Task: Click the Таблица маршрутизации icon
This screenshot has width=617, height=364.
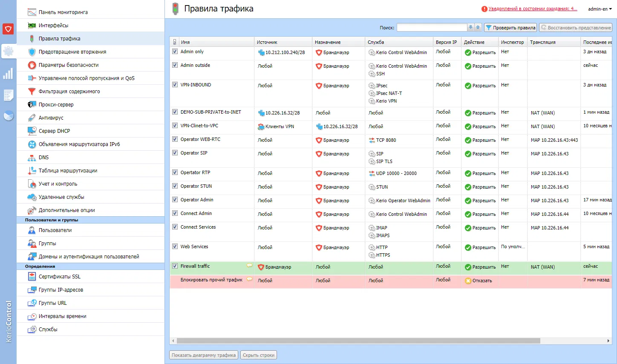Action: (32, 171)
